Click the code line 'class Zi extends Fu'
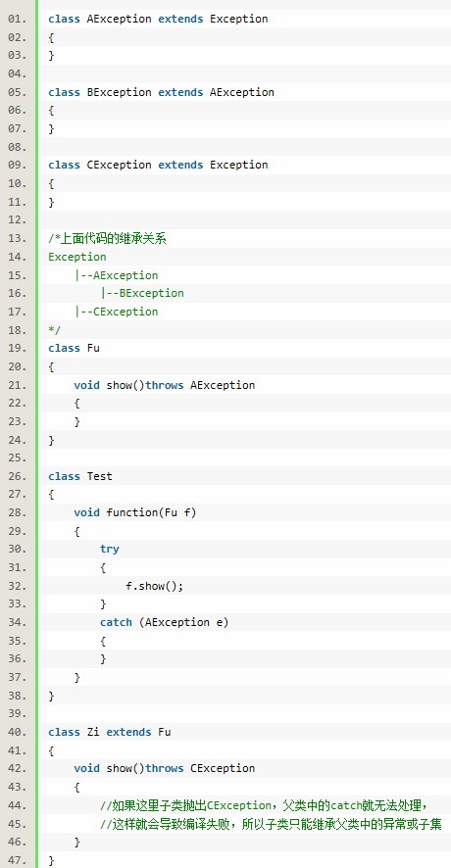This screenshot has height=868, width=451. point(110,732)
